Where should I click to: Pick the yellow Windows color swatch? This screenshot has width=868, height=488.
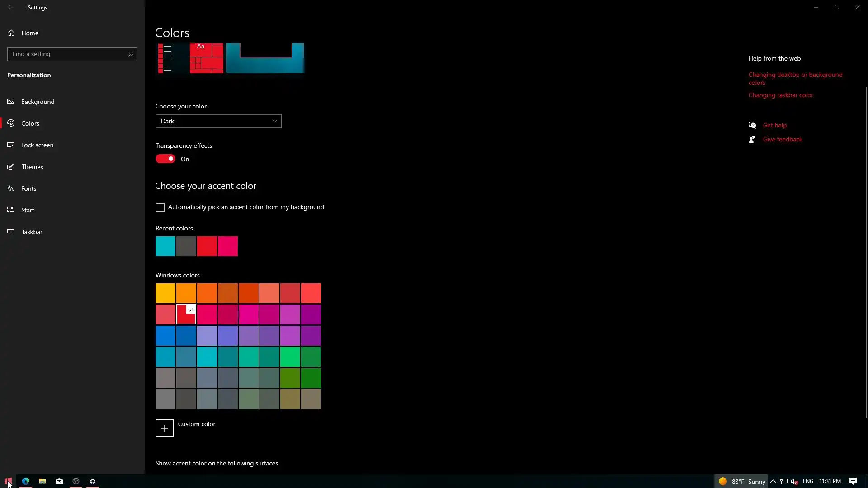pos(165,293)
